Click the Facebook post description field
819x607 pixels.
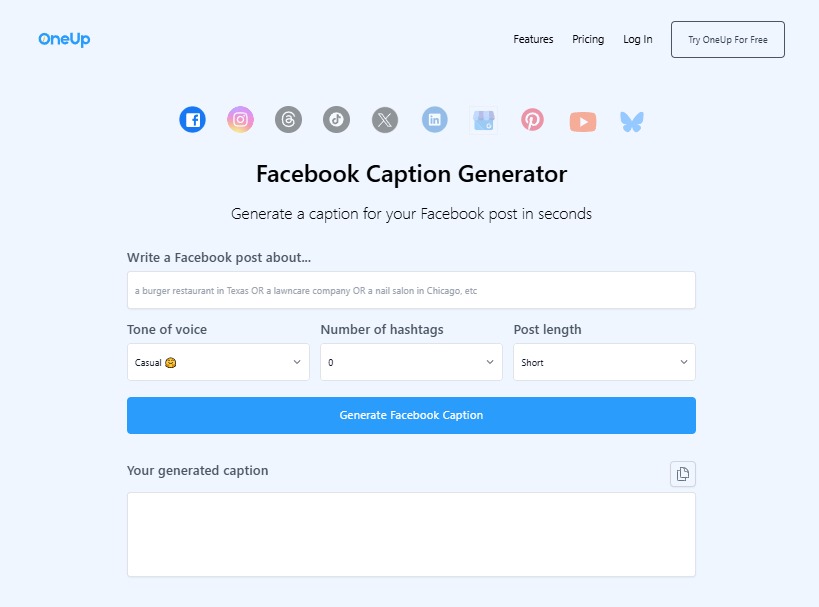pos(410,290)
